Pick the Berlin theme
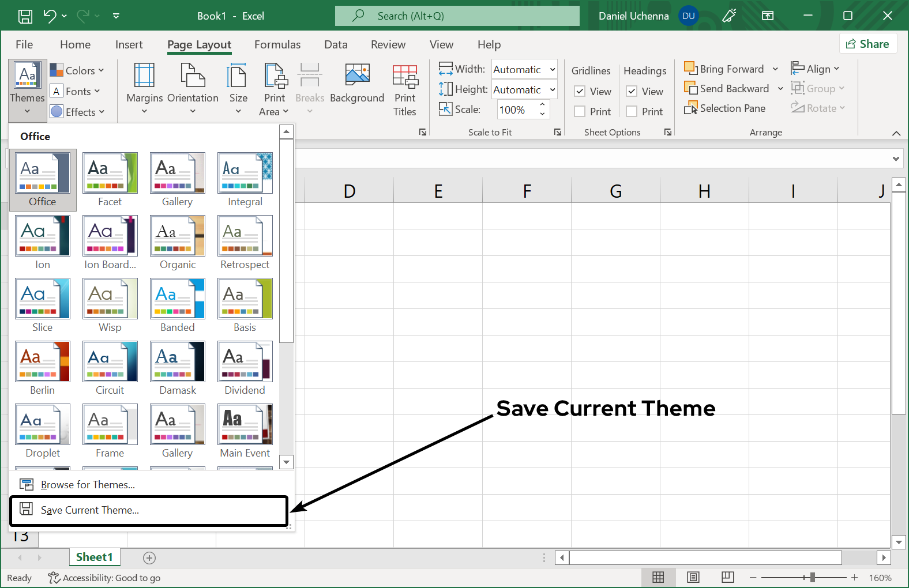The width and height of the screenshot is (909, 588). tap(43, 368)
